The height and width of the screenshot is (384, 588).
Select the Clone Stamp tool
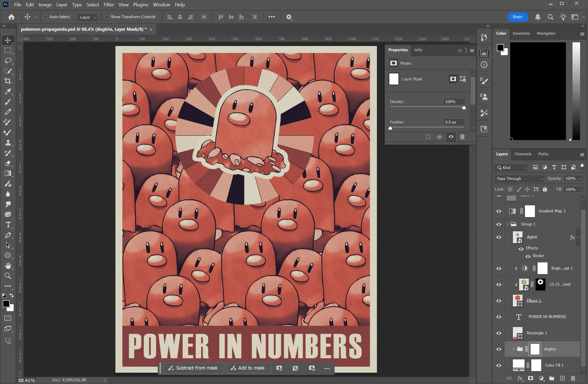(8, 143)
